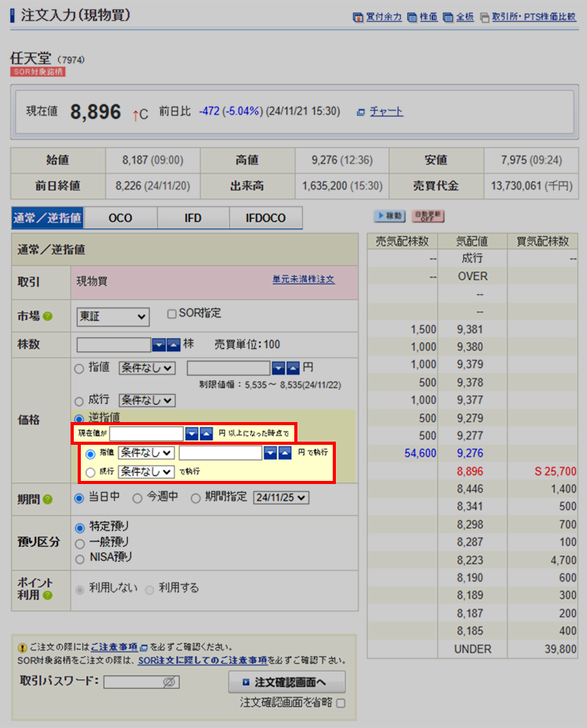Enable the SOR指定 checkbox
The height and width of the screenshot is (728, 587).
[172, 315]
